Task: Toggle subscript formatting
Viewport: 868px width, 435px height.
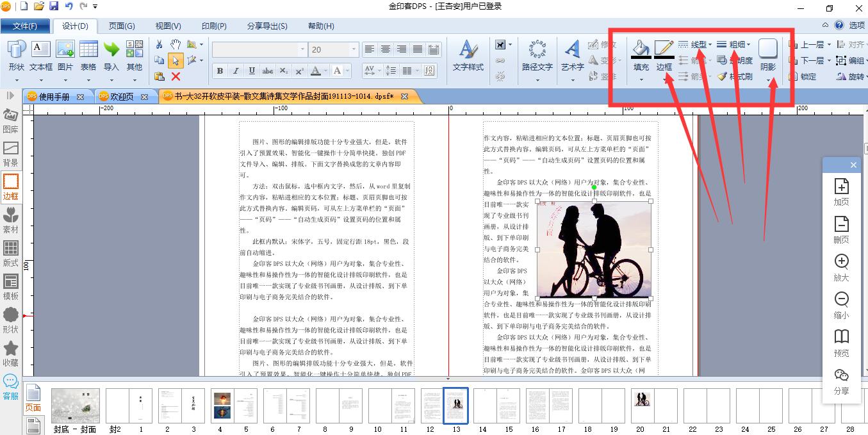Action: click(x=284, y=70)
